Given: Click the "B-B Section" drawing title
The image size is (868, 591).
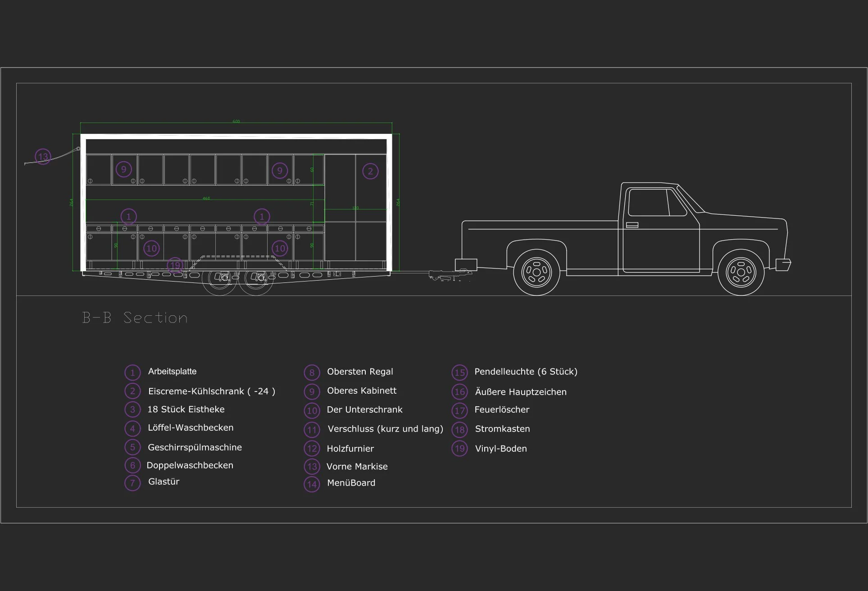Looking at the screenshot, I should pyautogui.click(x=135, y=318).
